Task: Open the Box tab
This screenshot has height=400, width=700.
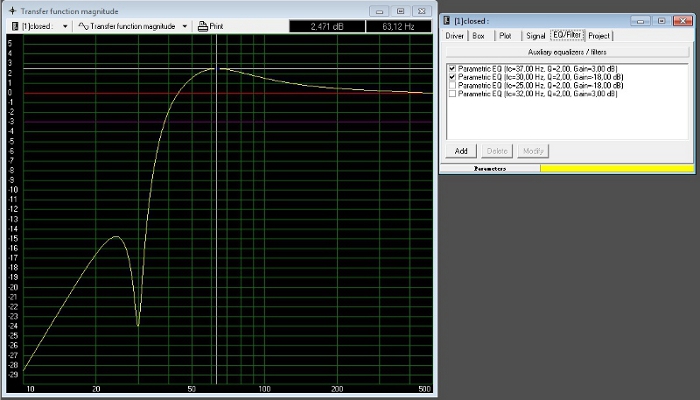Action: tap(479, 35)
